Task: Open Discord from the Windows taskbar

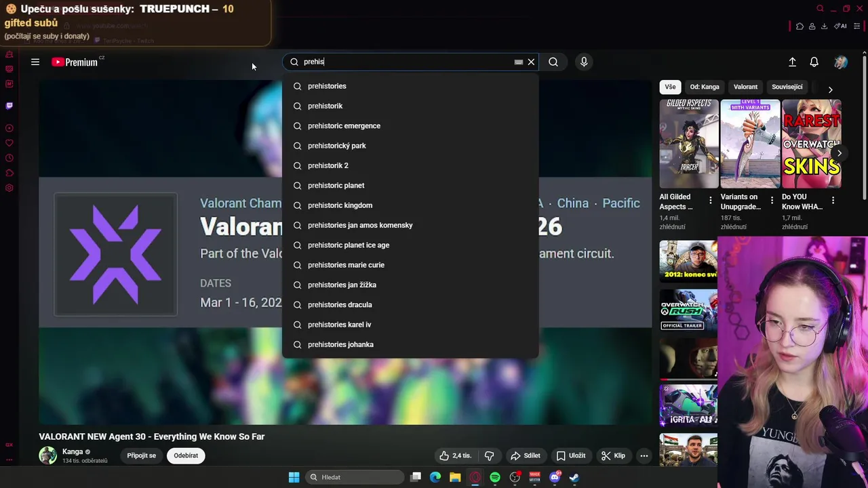Action: (x=555, y=477)
